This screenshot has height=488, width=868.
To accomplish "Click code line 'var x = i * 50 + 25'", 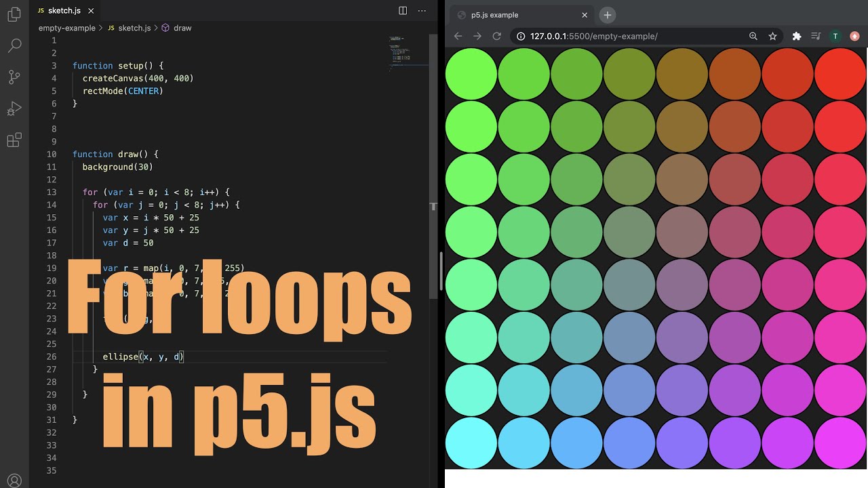I will [151, 218].
